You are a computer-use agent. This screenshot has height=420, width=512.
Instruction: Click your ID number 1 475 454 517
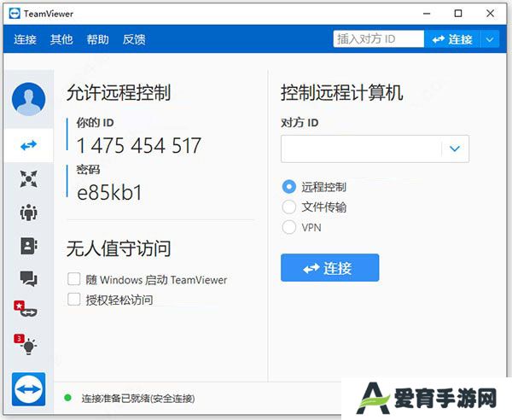coord(139,146)
